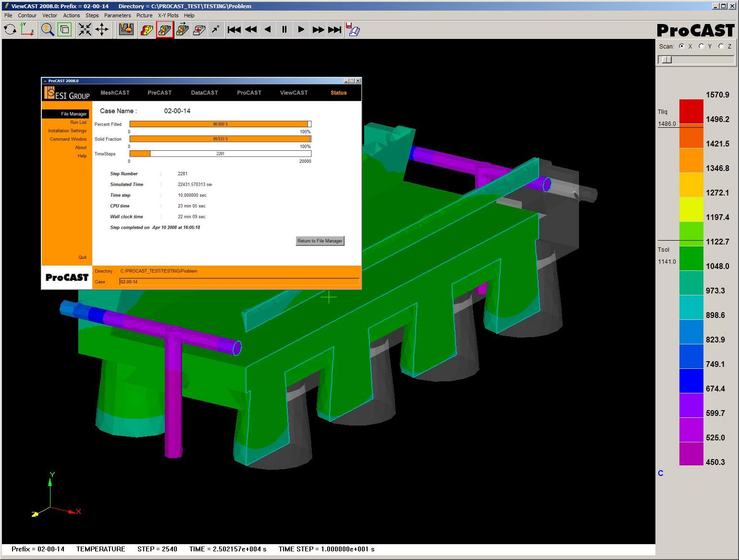Click the Solid Fraction progress bar
739x560 pixels.
coord(221,139)
